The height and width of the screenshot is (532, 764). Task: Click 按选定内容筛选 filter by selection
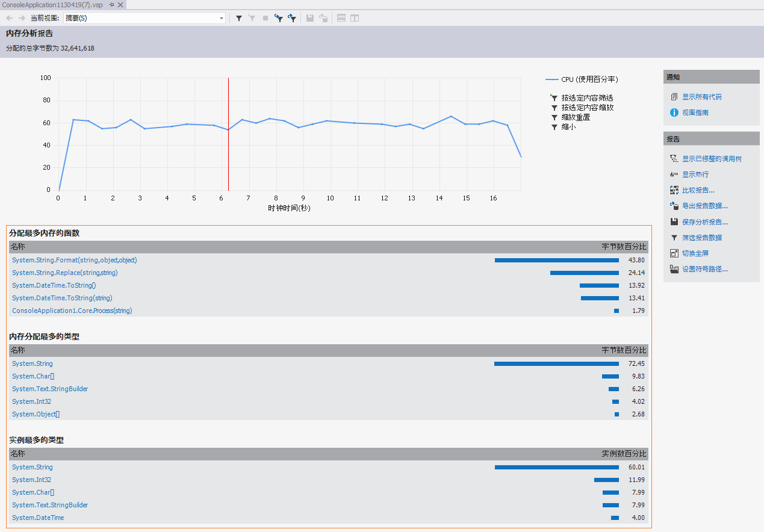(x=587, y=97)
